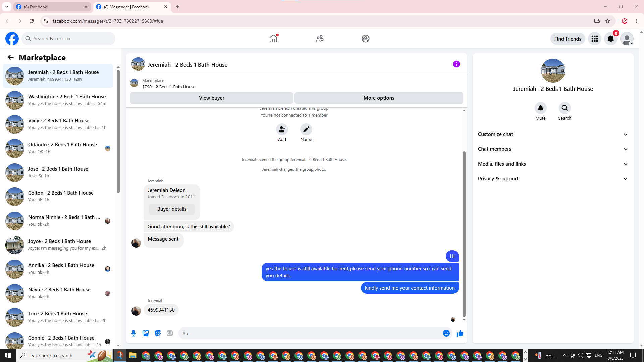
Task: Click the voice clip microphone icon
Action: pos(133,333)
